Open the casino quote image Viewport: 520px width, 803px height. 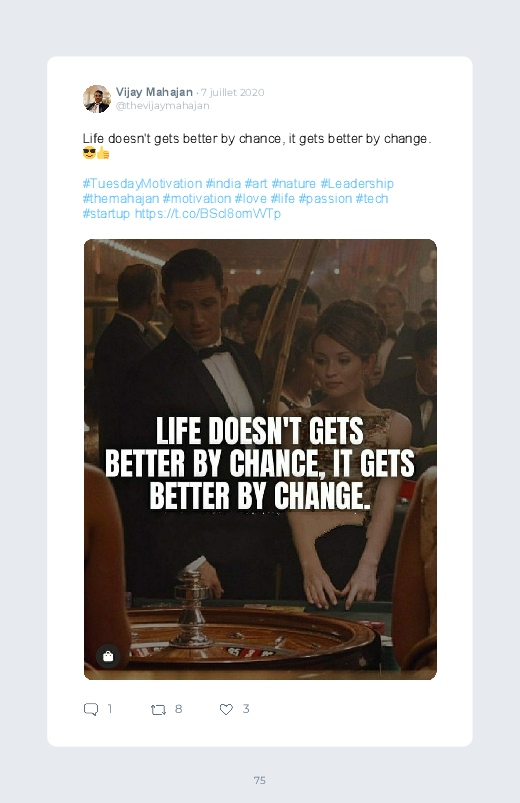click(x=260, y=459)
